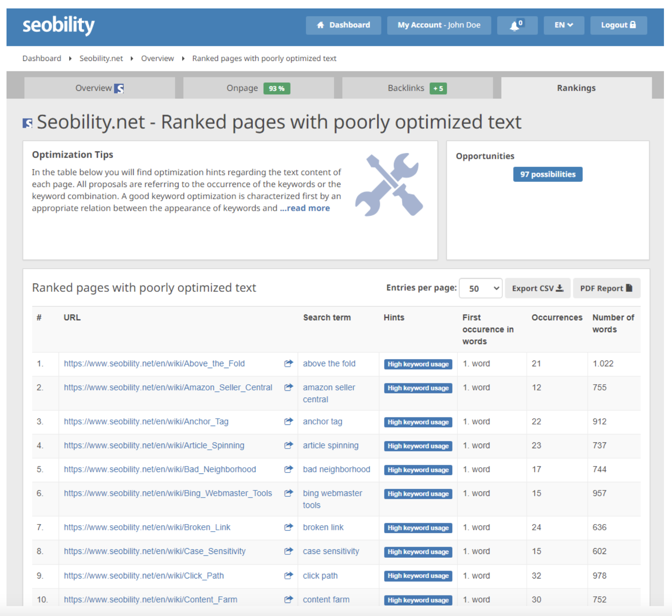Open the Article_Spinning wiki URL
The width and height of the screenshot is (672, 616).
click(x=154, y=446)
